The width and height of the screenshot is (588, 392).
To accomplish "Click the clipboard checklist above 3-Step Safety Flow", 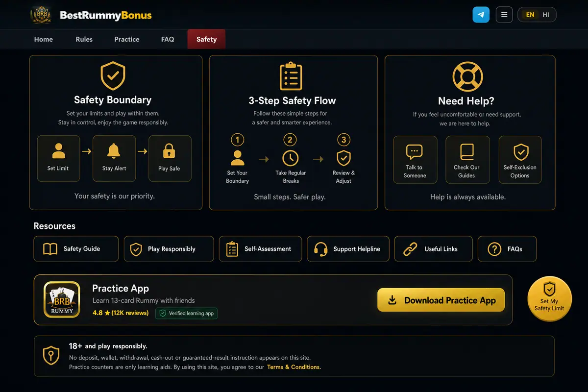I will [x=291, y=76].
